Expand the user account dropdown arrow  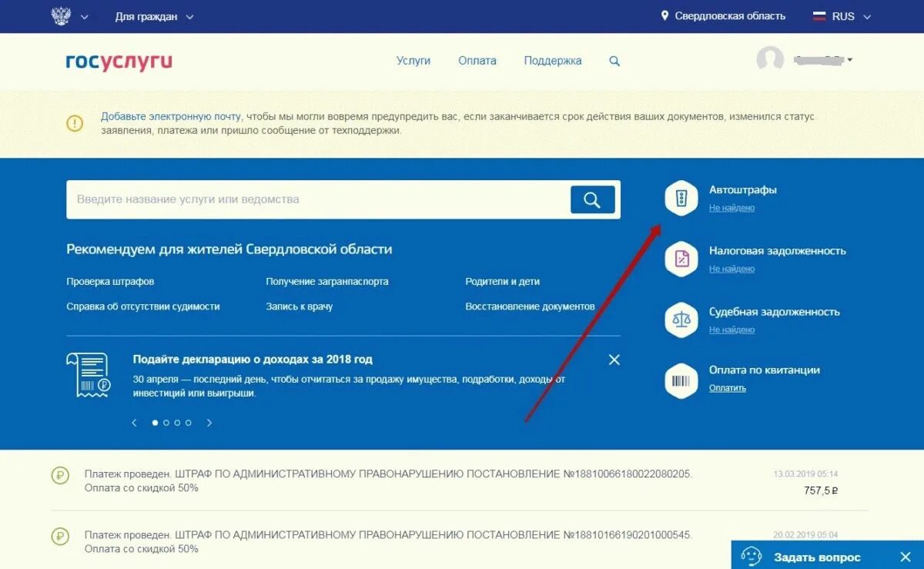click(850, 59)
